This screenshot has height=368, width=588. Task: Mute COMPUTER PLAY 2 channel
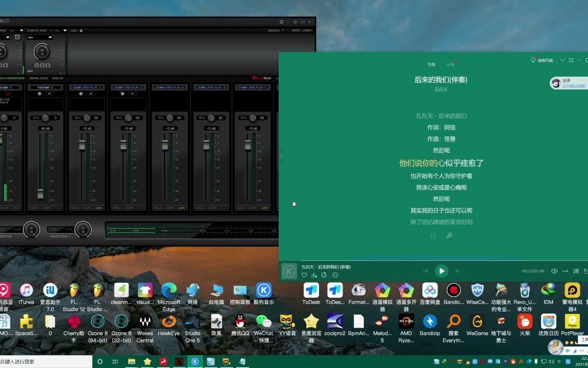point(129,208)
